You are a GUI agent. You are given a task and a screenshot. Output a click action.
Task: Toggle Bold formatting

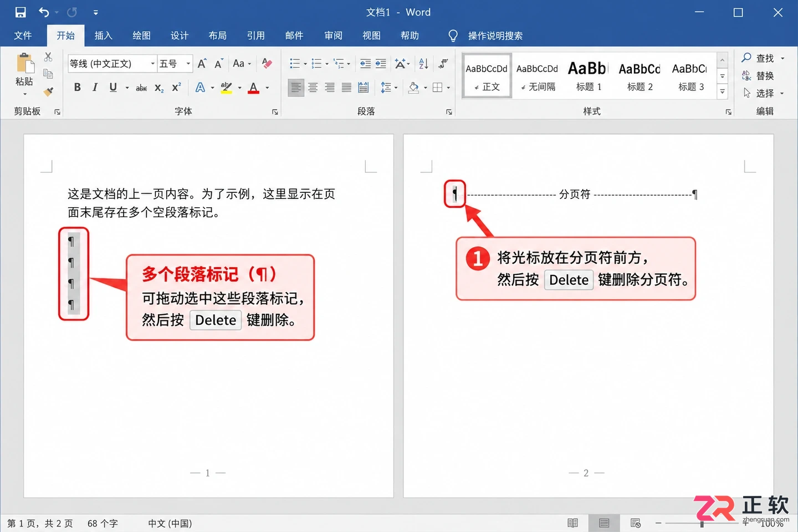click(78, 88)
